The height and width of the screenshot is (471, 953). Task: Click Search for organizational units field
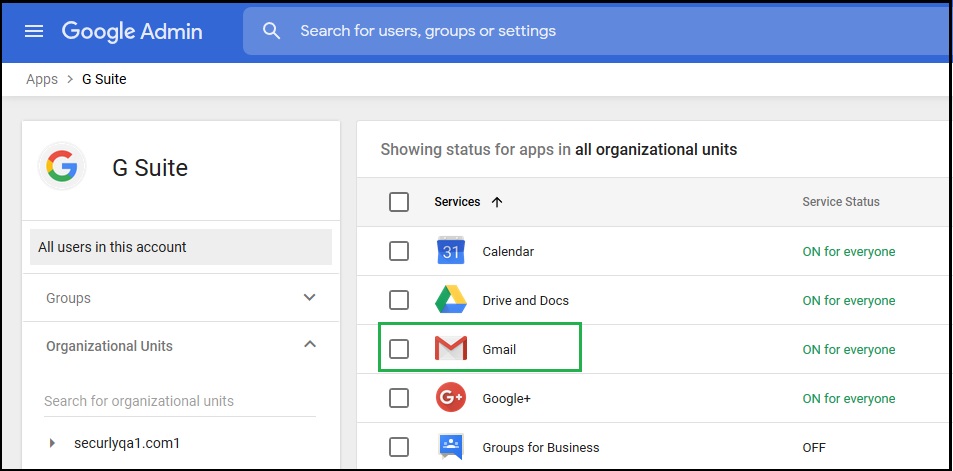(180, 401)
